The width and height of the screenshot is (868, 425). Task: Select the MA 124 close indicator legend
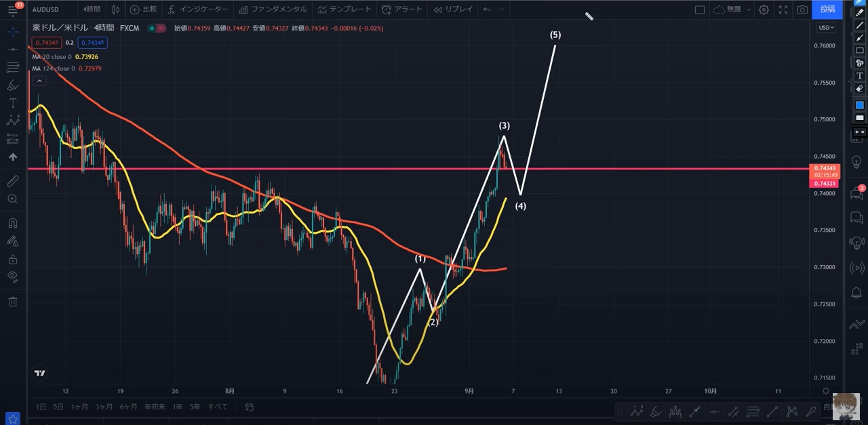[66, 68]
